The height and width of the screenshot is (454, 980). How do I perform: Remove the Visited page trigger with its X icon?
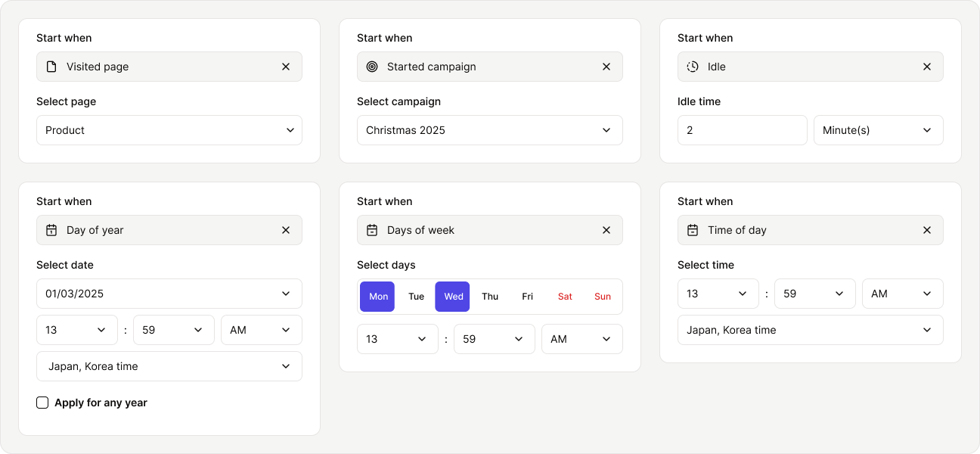pos(286,67)
